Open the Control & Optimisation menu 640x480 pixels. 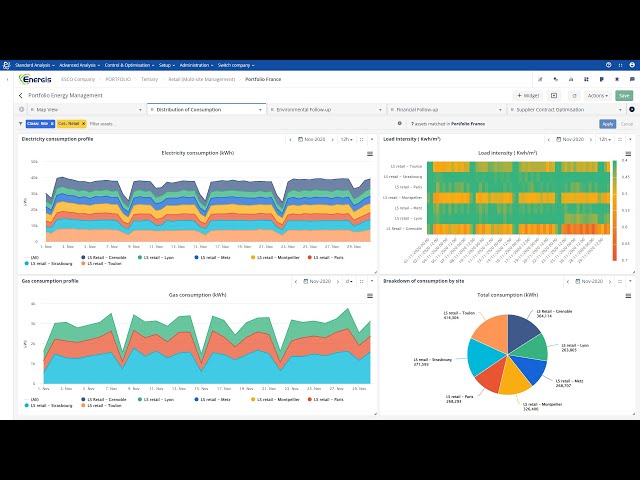pos(129,65)
